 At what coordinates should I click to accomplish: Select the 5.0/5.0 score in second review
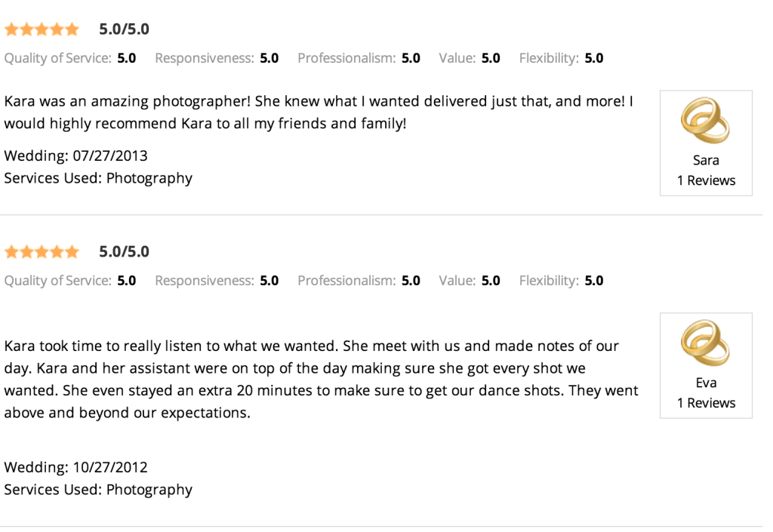pyautogui.click(x=125, y=252)
